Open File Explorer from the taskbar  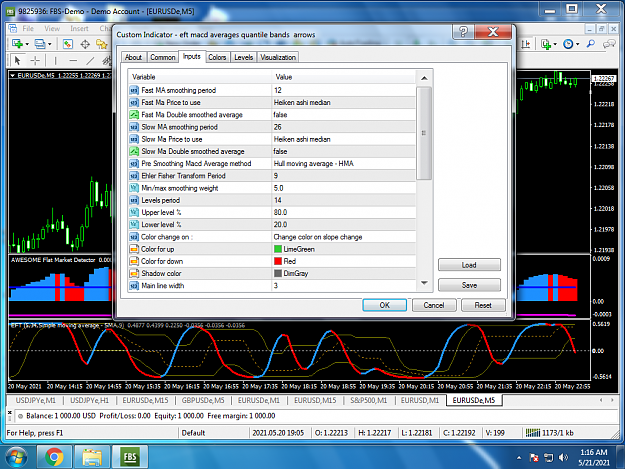point(92,457)
